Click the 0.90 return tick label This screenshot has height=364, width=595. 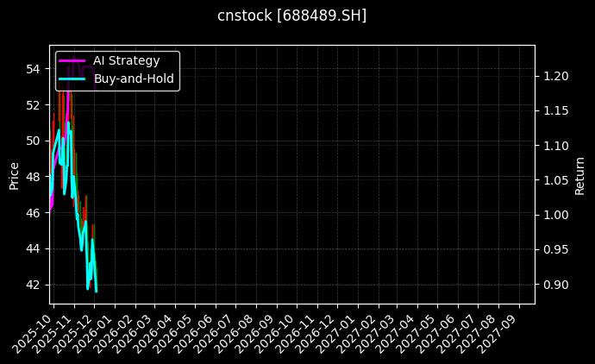[x=555, y=285]
